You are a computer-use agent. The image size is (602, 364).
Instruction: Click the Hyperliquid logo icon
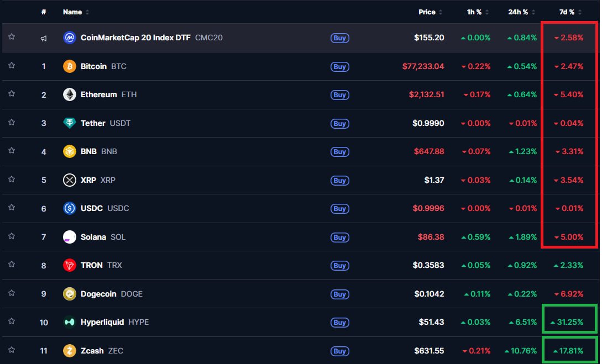click(x=70, y=322)
